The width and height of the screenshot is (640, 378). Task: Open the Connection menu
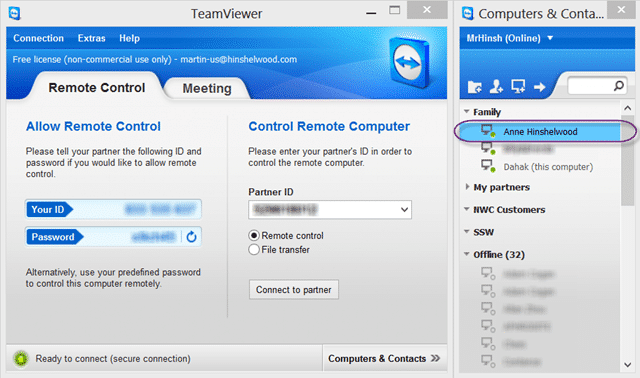(x=38, y=38)
